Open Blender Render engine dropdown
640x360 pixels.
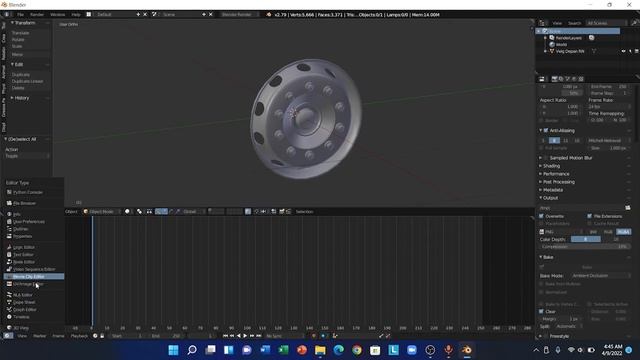239,15
